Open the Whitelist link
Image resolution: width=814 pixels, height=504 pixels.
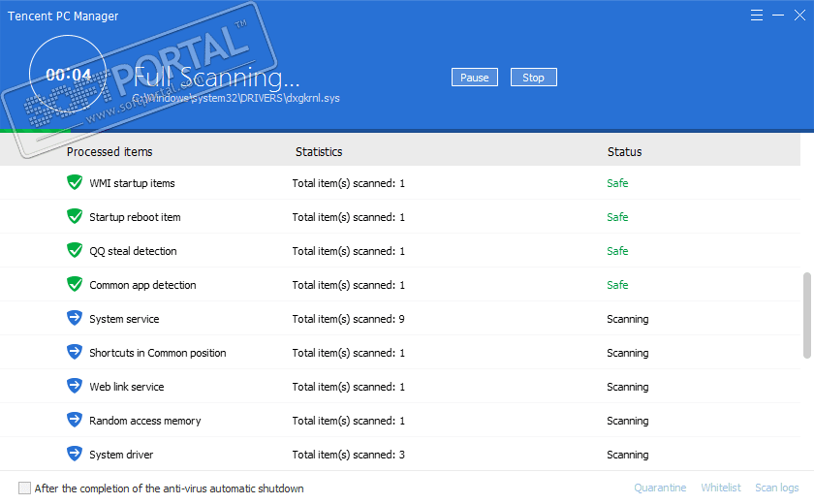(x=721, y=488)
